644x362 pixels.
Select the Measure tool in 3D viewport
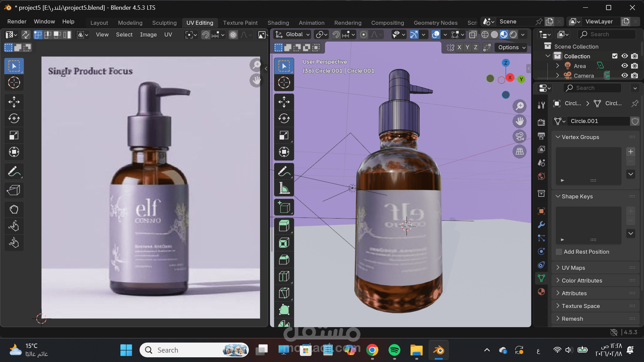pyautogui.click(x=284, y=188)
